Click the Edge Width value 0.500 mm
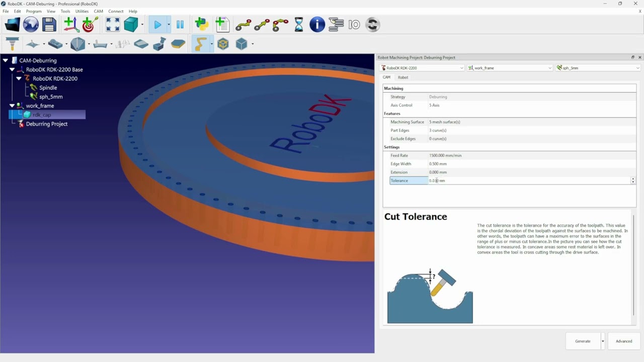Screen dimensions: 644x362 (438, 164)
